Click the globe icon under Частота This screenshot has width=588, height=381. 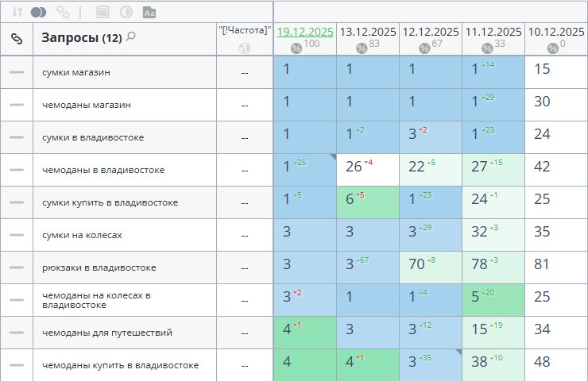(x=245, y=48)
